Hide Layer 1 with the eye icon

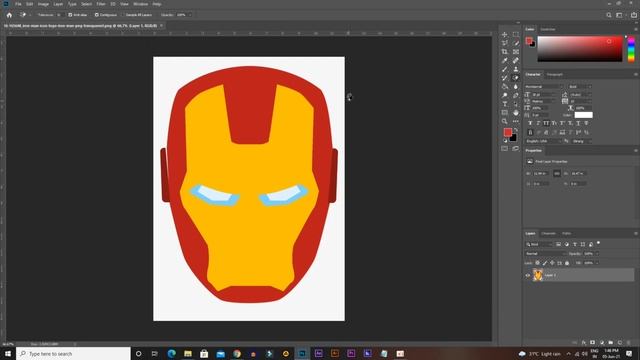(x=528, y=275)
